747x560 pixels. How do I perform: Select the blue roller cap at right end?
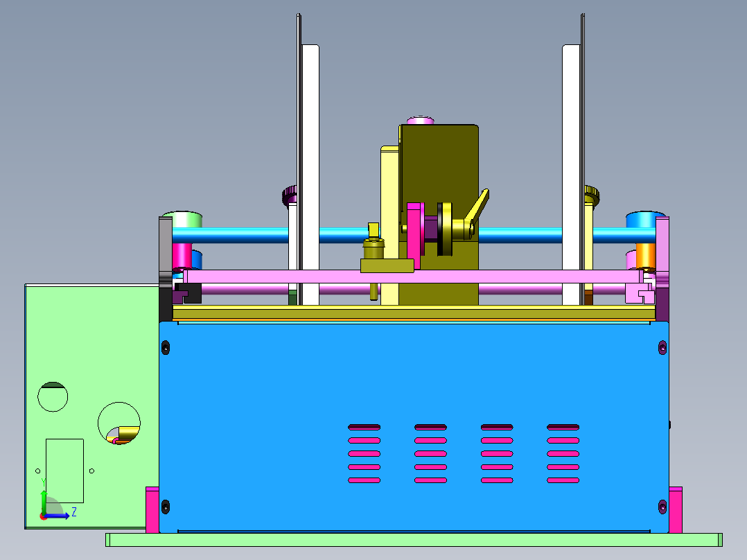tap(641, 220)
